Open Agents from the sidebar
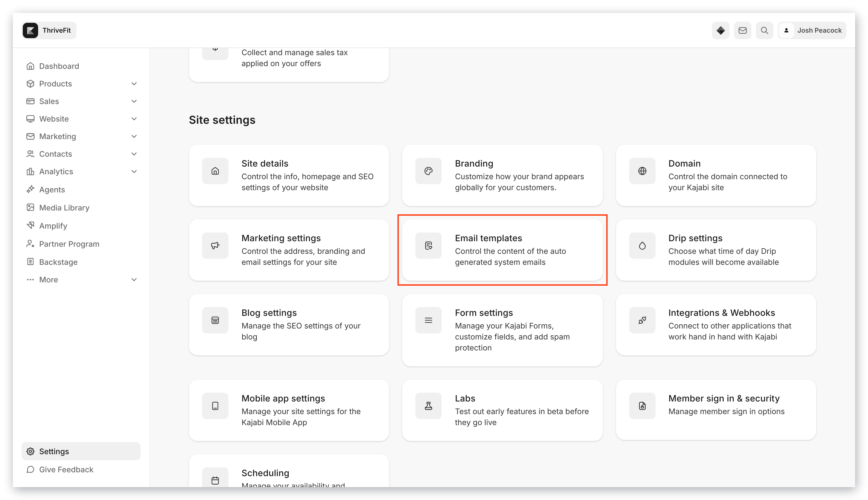 click(52, 190)
